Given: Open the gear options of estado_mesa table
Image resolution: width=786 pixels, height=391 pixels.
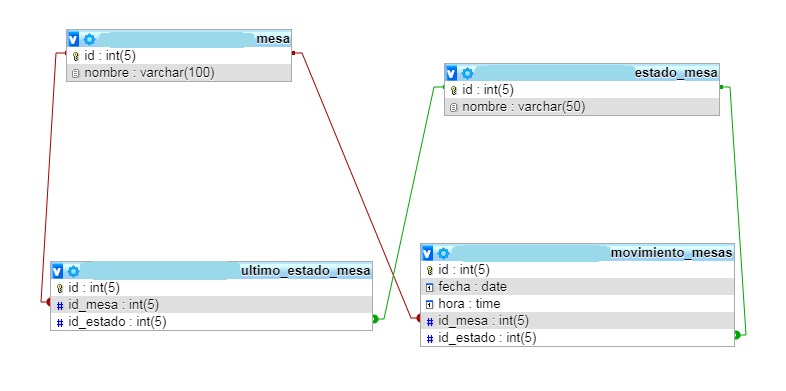Looking at the screenshot, I should [467, 74].
